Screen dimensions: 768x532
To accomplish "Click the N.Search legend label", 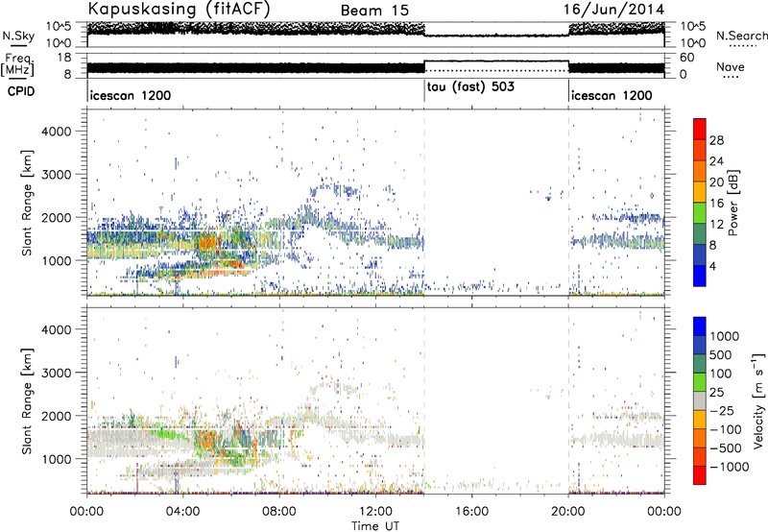I will coord(741,36).
